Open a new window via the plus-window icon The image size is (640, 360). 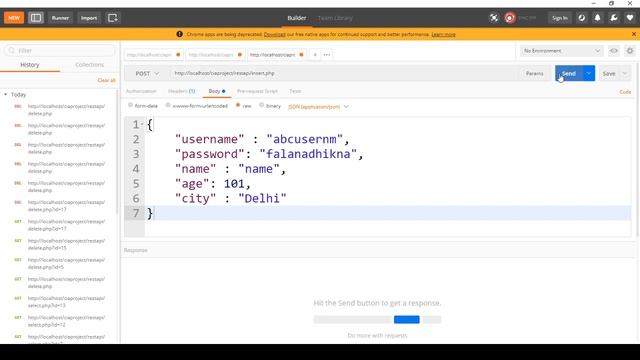(x=112, y=18)
